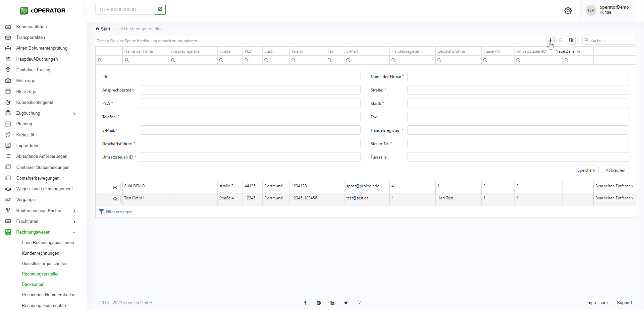Open Bankkonten in the sidebar
The image size is (644, 310).
click(33, 284)
